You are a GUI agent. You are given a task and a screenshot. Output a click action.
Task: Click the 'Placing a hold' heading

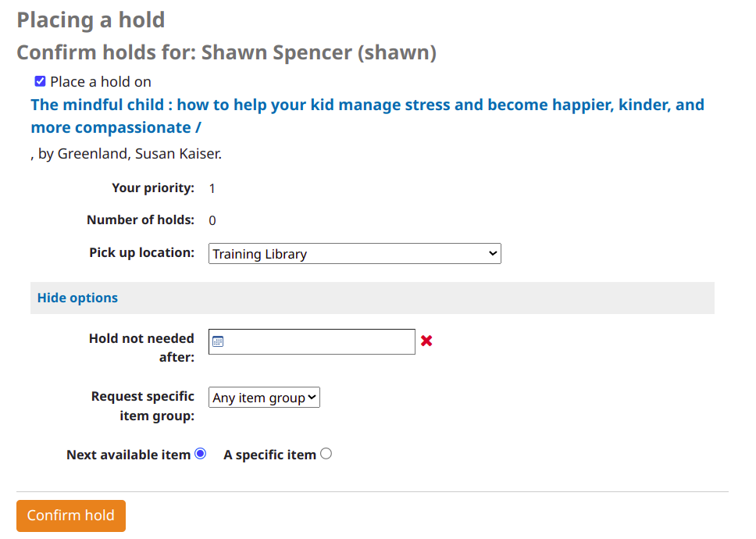(91, 20)
